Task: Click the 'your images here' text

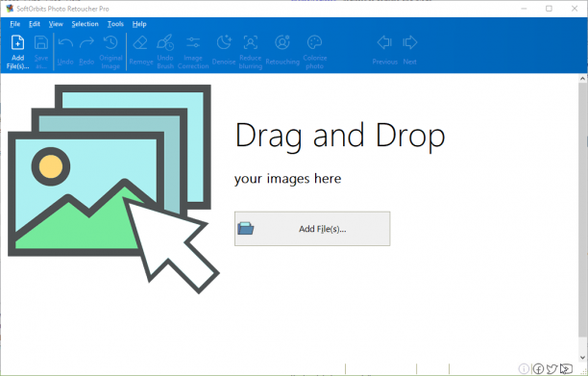Action: point(287,179)
